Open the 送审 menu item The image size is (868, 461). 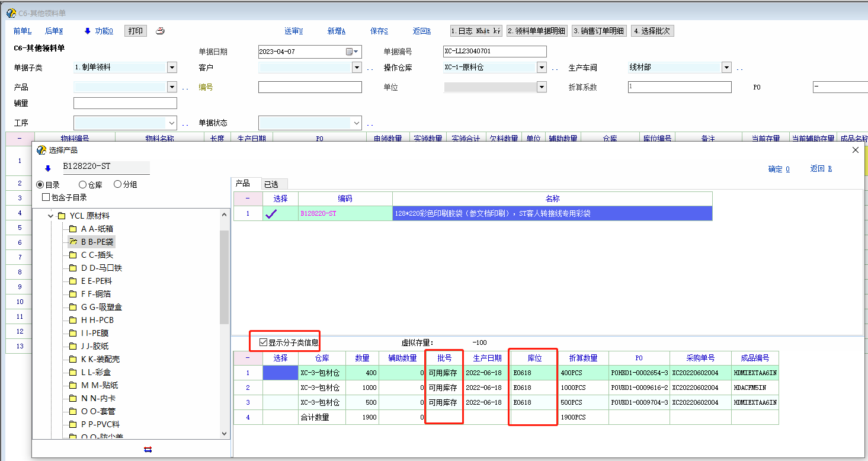coord(293,31)
